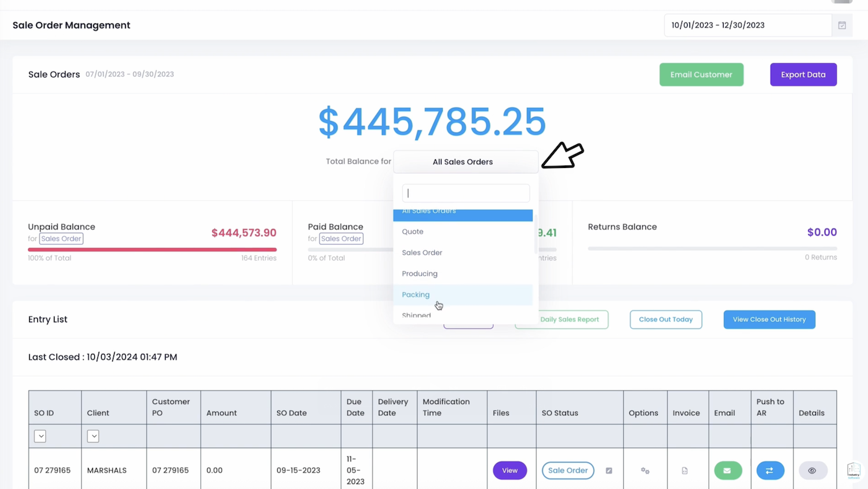Click the search field inside the dropdown
Image resolution: width=868 pixels, height=489 pixels.
click(465, 193)
